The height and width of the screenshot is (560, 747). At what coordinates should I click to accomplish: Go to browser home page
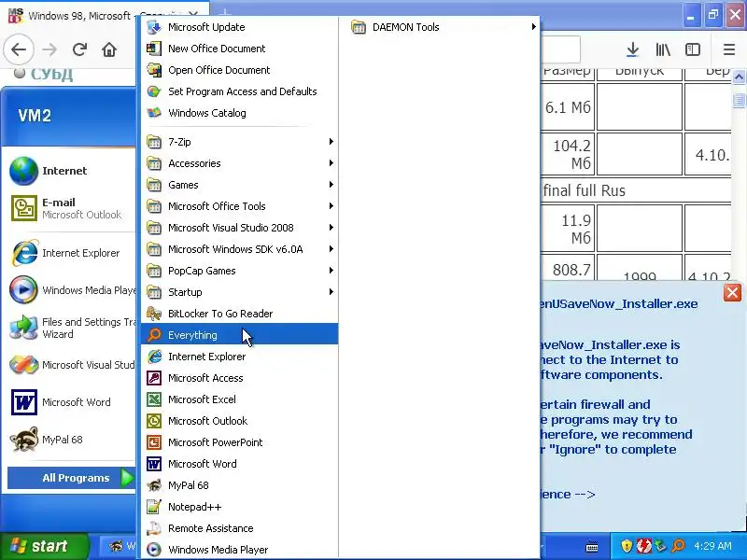tap(109, 49)
